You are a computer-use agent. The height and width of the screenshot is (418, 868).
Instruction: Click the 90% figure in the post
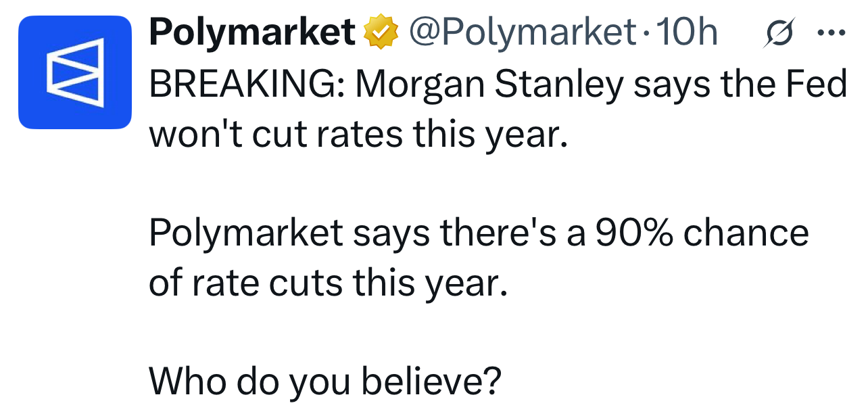pos(633,233)
